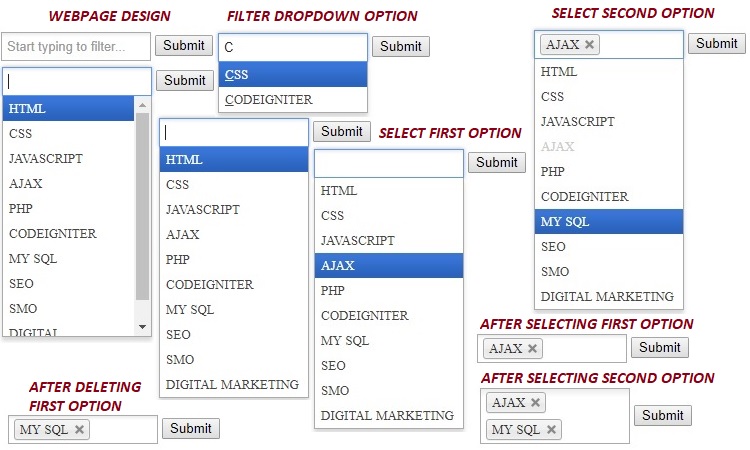This screenshot has height=450, width=750.
Task: Focus the 'Start typing to filter...' input
Action: pos(76,46)
